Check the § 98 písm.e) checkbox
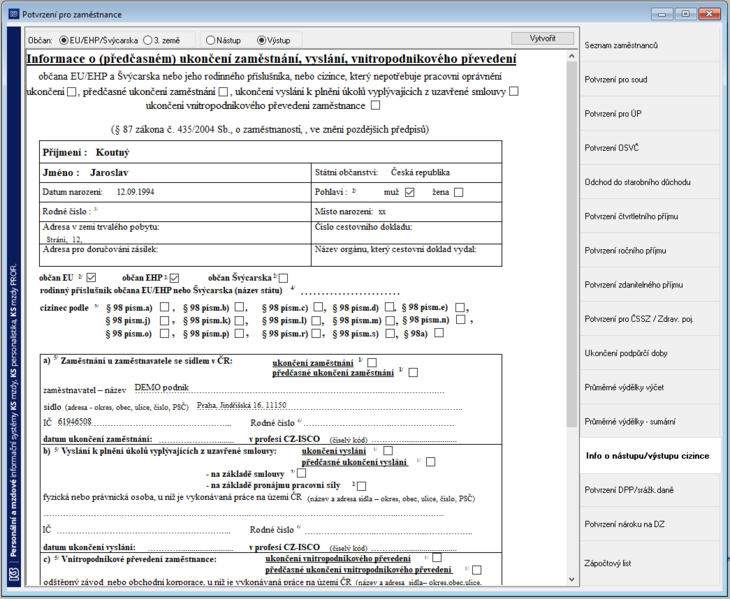 pyautogui.click(x=460, y=307)
